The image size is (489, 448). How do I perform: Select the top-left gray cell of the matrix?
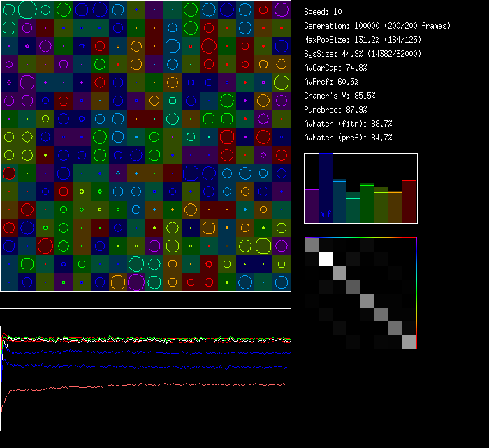pos(312,244)
